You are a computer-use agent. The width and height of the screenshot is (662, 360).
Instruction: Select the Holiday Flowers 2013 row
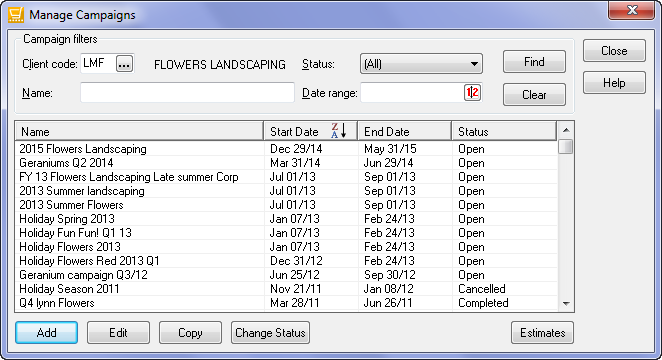(287, 246)
